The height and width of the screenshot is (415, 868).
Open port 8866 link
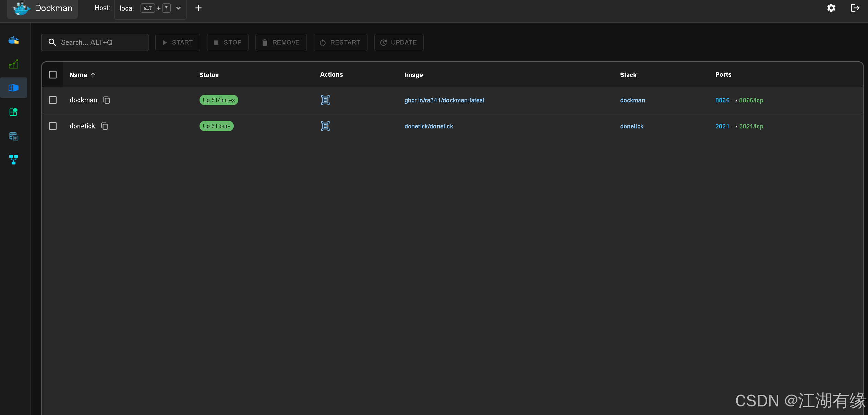(x=722, y=100)
